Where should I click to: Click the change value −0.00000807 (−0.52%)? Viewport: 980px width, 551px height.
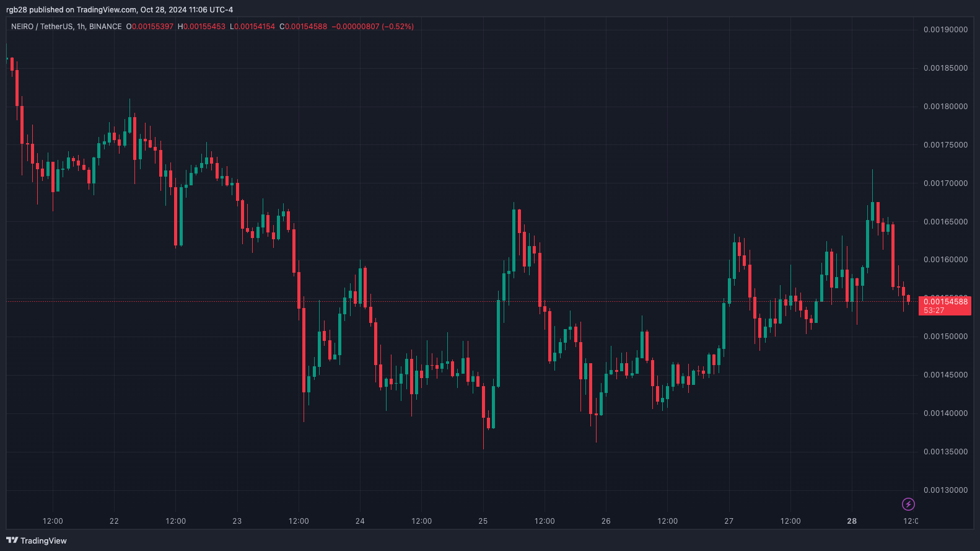372,27
